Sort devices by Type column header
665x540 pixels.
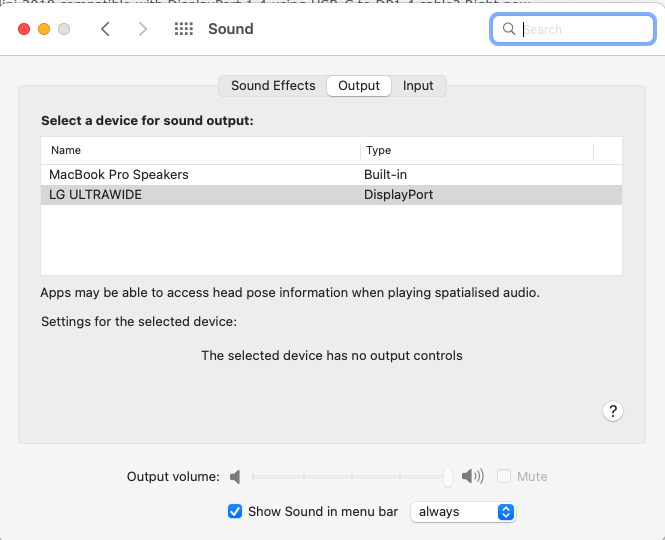pyautogui.click(x=476, y=151)
